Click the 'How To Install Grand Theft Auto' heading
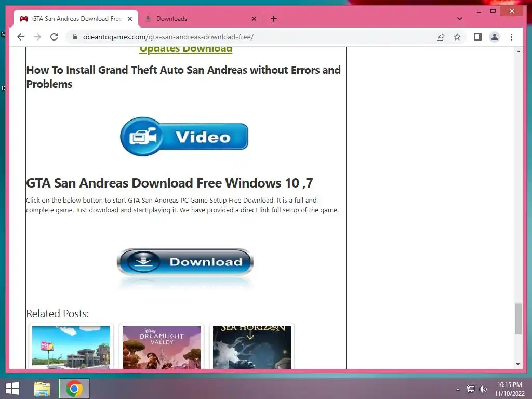The width and height of the screenshot is (532, 399). pyautogui.click(x=183, y=77)
